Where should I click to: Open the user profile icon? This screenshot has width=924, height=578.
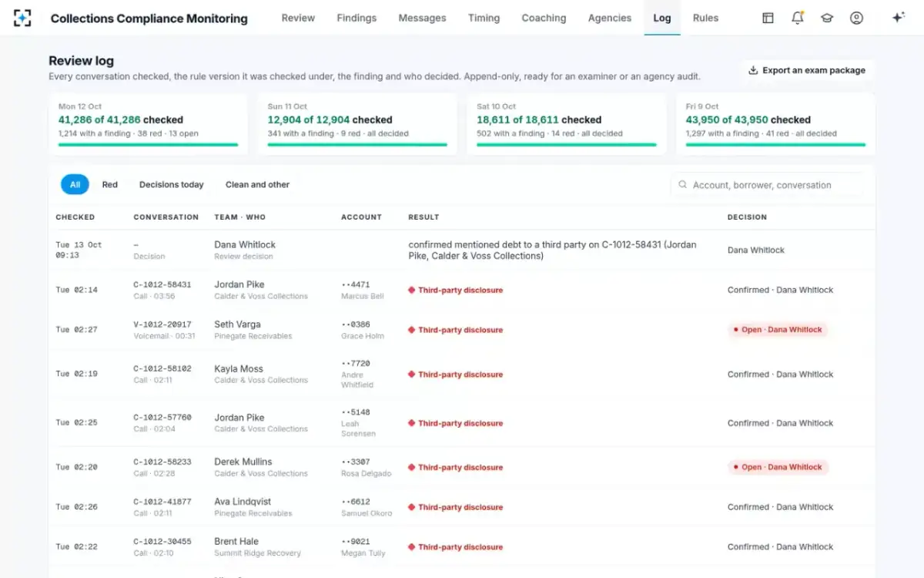(856, 18)
